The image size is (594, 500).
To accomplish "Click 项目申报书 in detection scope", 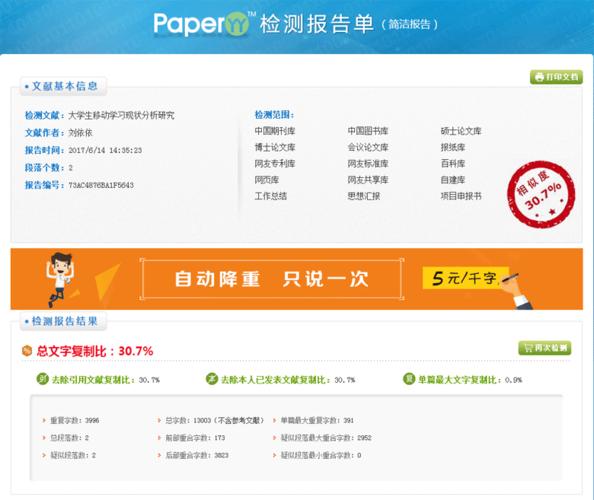I will pyautogui.click(x=461, y=196).
